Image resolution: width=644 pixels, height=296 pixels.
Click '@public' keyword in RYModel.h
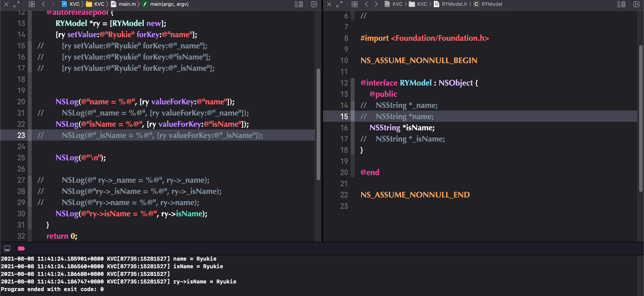tap(383, 94)
